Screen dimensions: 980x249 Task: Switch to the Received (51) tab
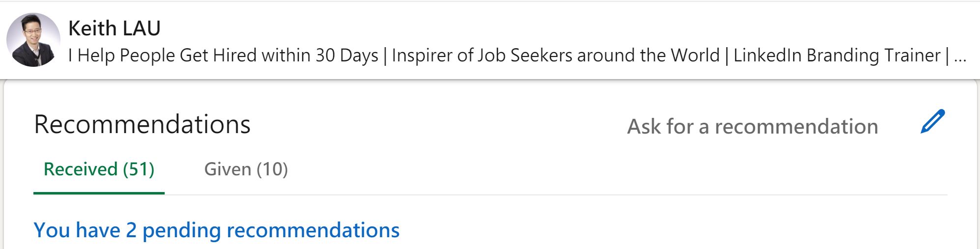tap(99, 169)
